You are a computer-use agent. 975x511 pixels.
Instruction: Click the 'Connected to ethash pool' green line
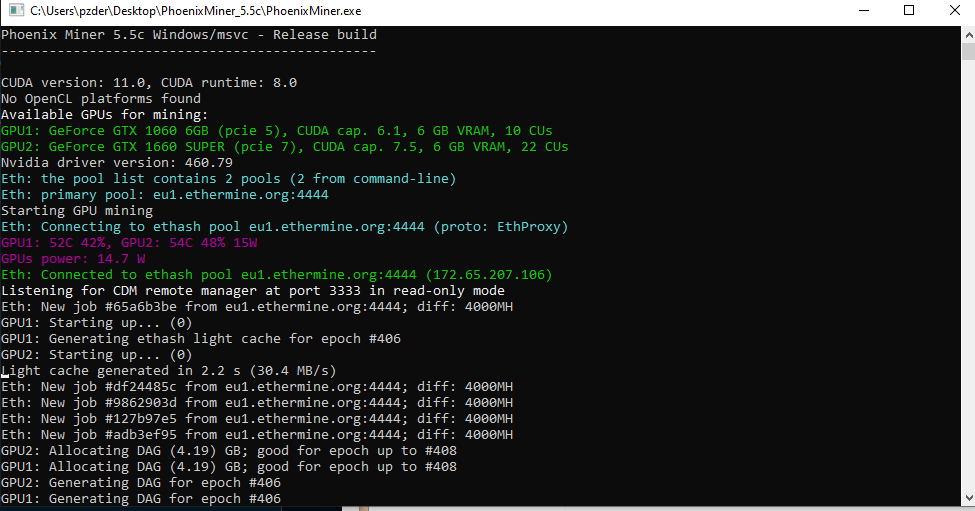[x=277, y=275]
